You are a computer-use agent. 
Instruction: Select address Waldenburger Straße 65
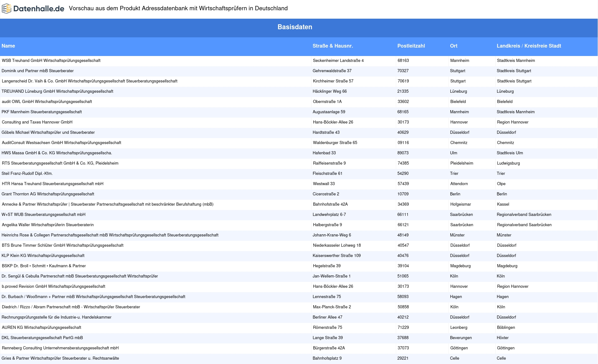click(x=335, y=143)
